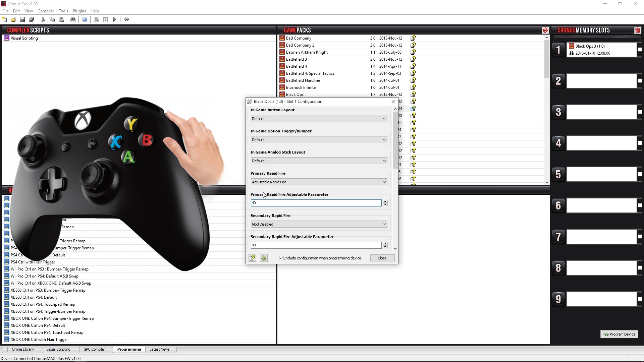Switch to the Latest News tab
Viewport: 644px width, 362px height.
click(159, 349)
